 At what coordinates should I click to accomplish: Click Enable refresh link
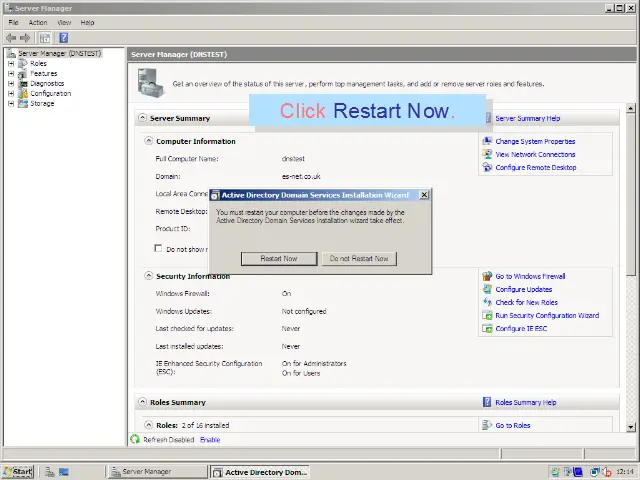tap(210, 440)
